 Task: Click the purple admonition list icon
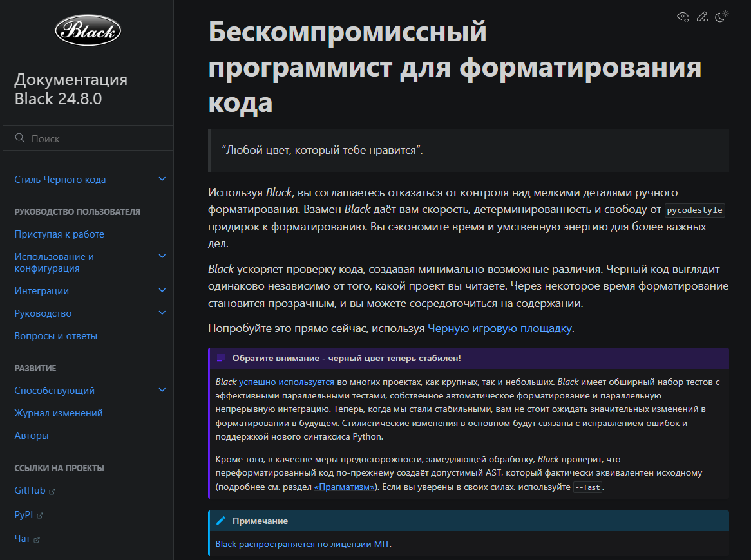pos(221,358)
